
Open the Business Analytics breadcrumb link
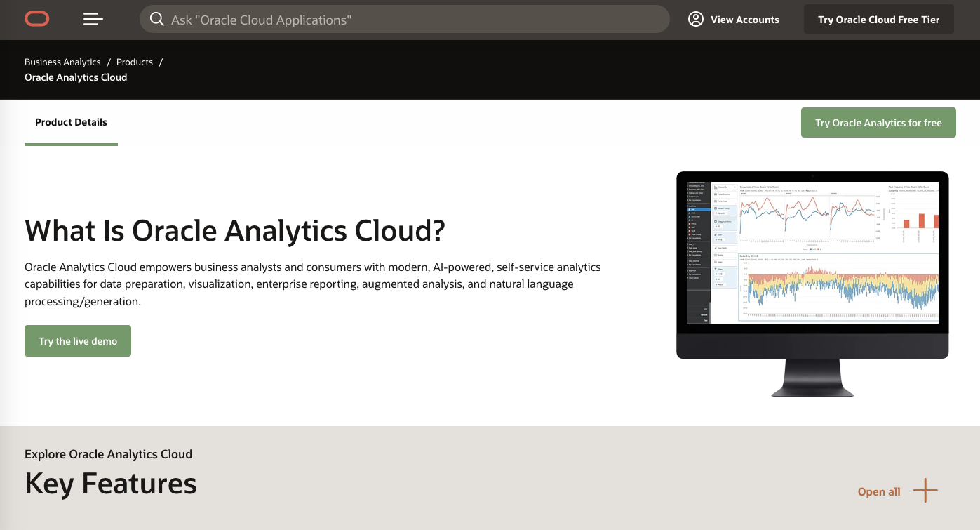tap(62, 62)
